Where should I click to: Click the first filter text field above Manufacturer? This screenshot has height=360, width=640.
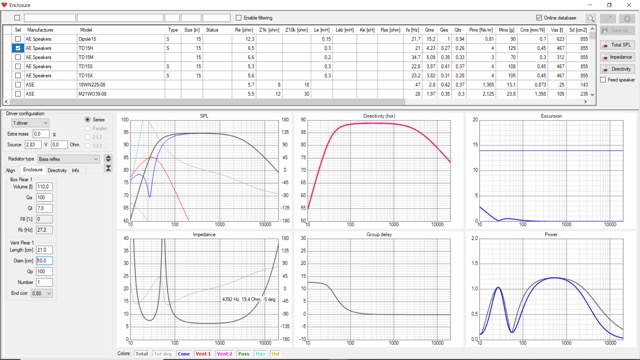click(50, 18)
